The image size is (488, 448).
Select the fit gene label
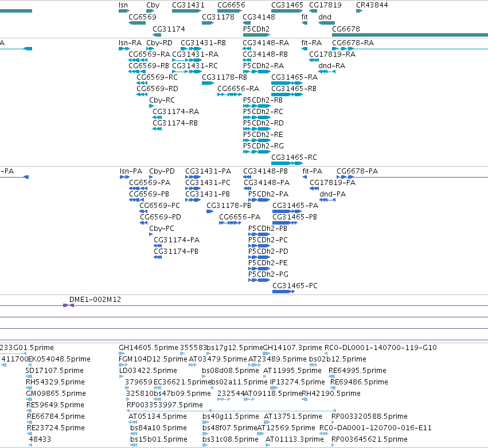[x=304, y=17]
